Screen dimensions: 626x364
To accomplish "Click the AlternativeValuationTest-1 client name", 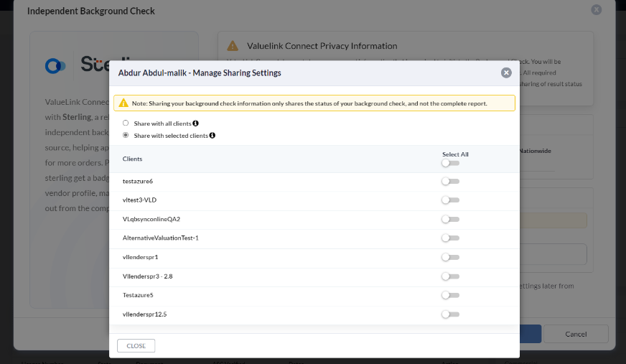I will click(x=161, y=238).
